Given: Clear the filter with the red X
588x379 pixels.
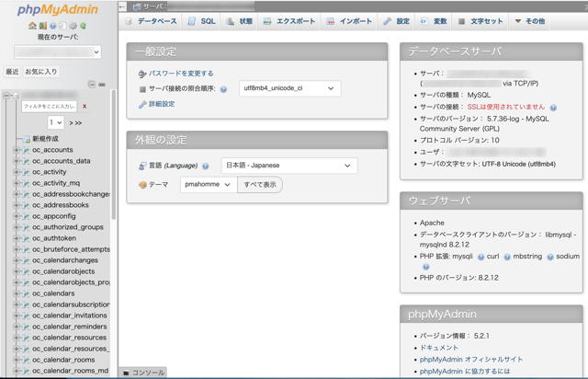Looking at the screenshot, I should pos(85,106).
